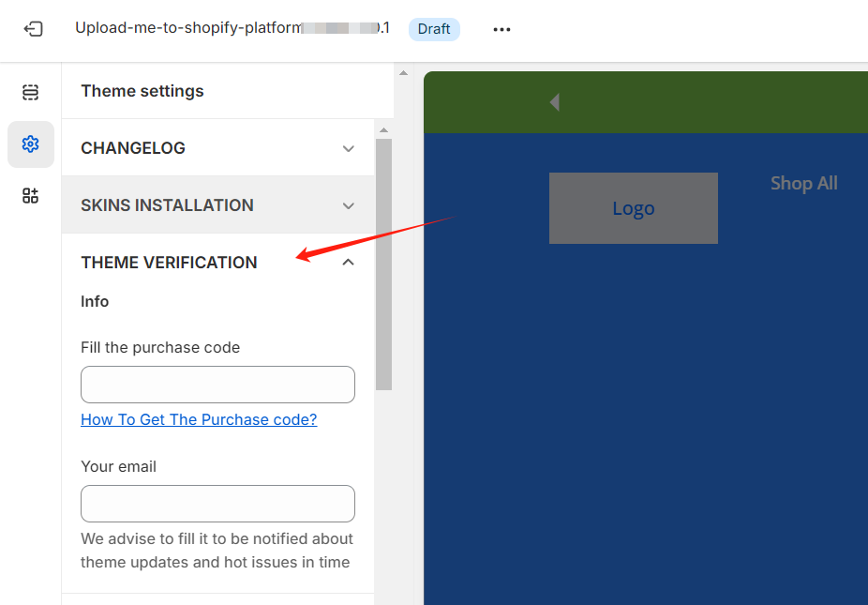This screenshot has width=868, height=605.
Task: Click the Shop All menu item
Action: (803, 183)
